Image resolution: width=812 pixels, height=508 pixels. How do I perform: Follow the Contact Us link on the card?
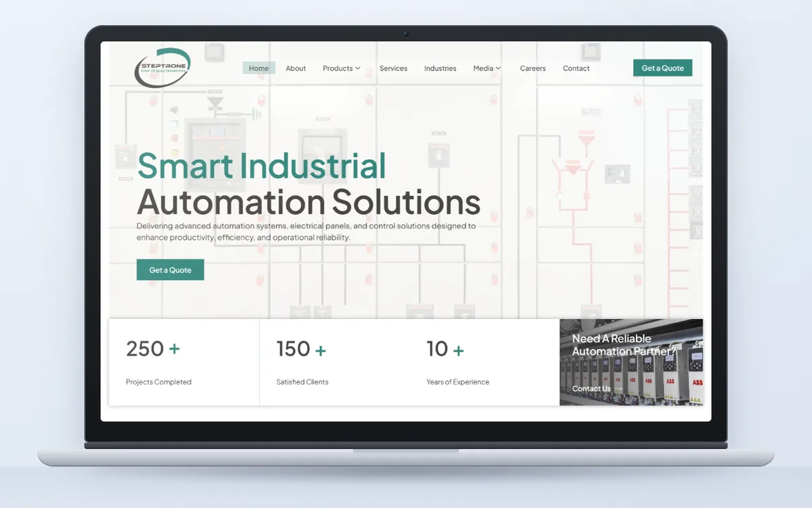591,389
